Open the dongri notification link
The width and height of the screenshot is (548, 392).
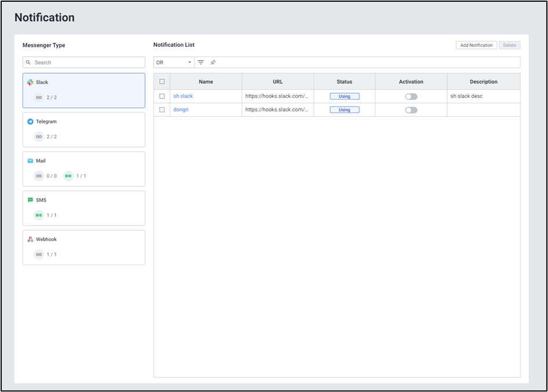[181, 109]
